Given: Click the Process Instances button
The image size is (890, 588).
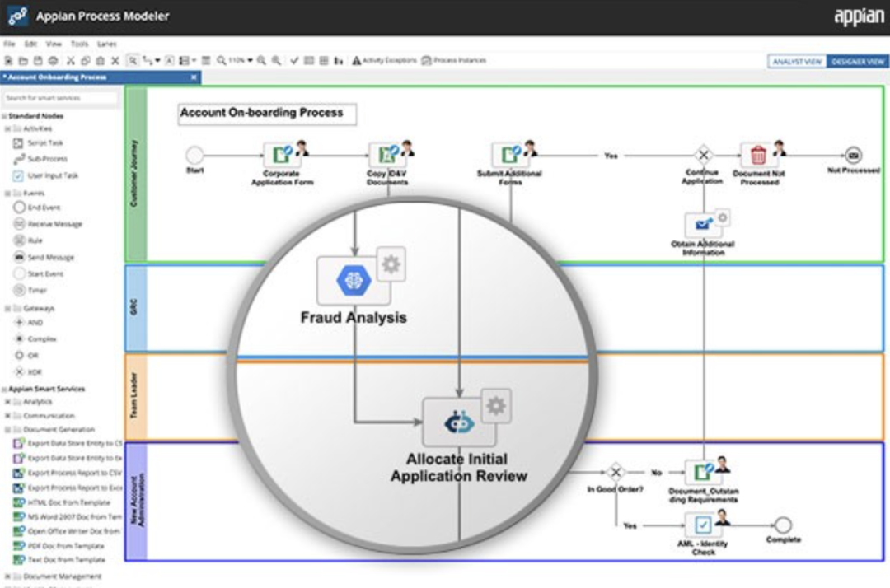Looking at the screenshot, I should [454, 61].
